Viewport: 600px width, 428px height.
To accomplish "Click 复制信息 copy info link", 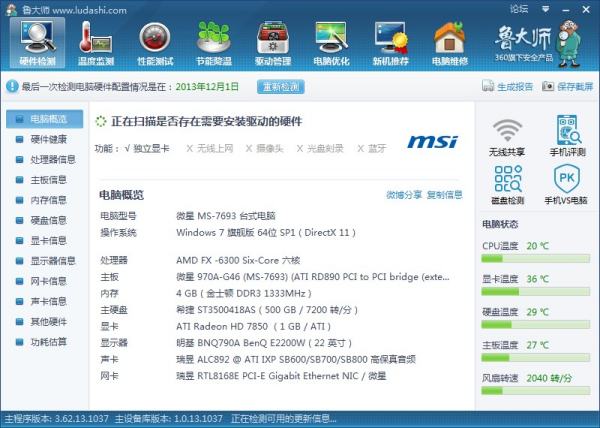I will pyautogui.click(x=444, y=195).
